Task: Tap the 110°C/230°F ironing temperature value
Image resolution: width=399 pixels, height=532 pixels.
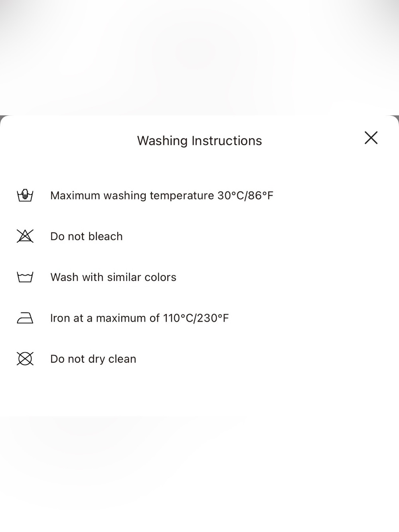Action: click(x=196, y=318)
